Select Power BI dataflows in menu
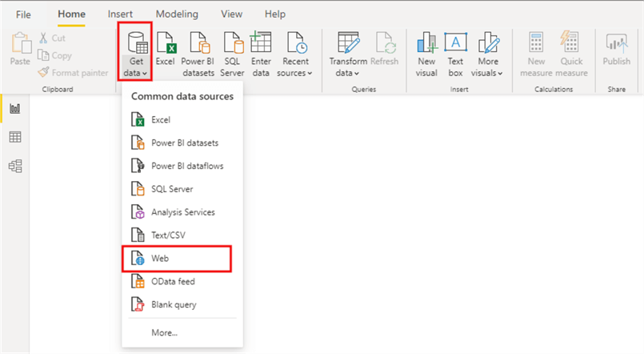Screen dimensions: 644x354 182,166
